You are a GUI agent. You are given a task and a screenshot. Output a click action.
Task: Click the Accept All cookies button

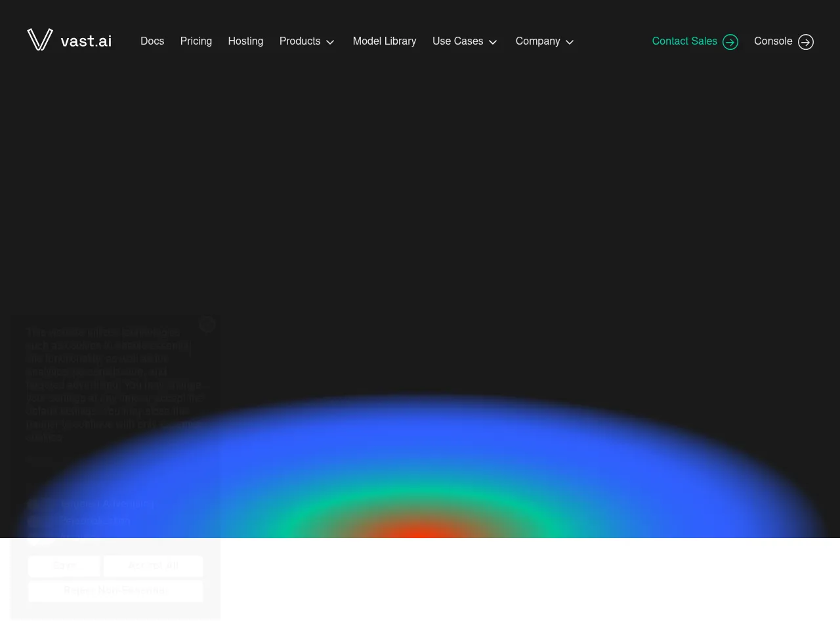[x=153, y=566]
